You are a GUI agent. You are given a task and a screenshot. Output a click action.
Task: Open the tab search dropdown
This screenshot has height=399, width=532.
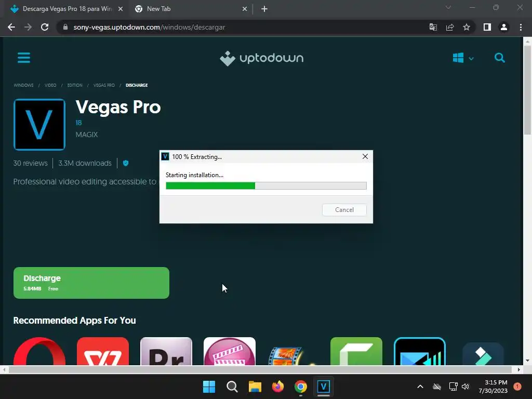[448, 7]
